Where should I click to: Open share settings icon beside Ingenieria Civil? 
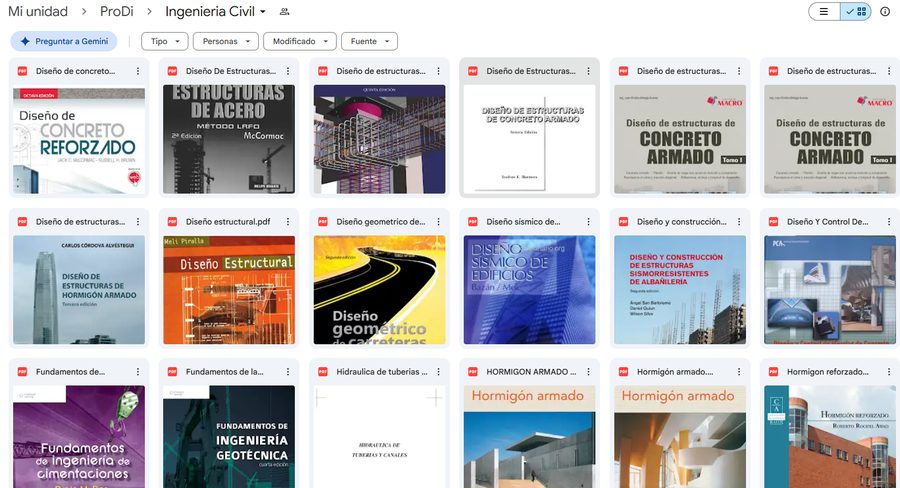click(284, 11)
